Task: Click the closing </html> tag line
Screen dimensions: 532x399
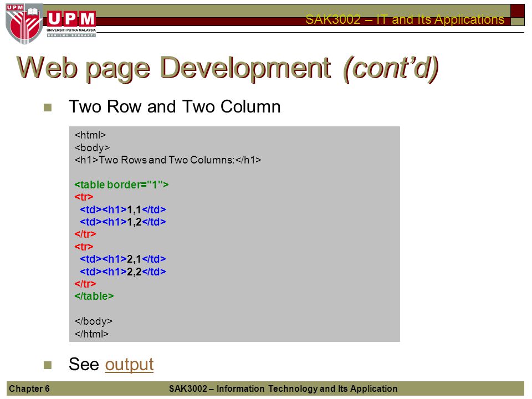Action: point(91,334)
